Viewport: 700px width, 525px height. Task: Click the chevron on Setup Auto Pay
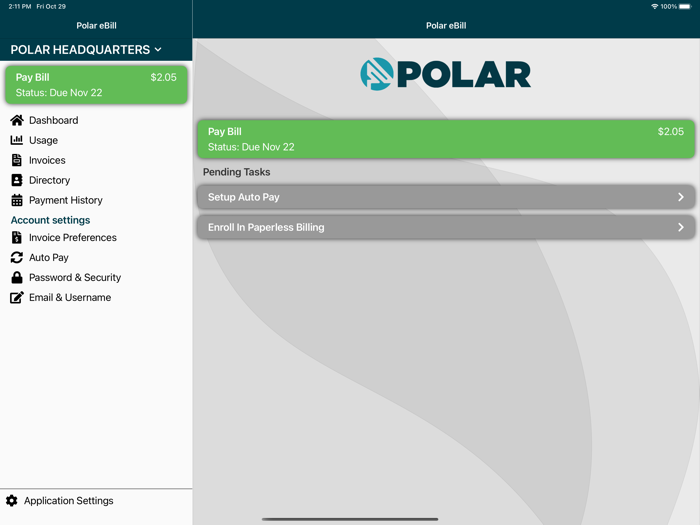(681, 197)
